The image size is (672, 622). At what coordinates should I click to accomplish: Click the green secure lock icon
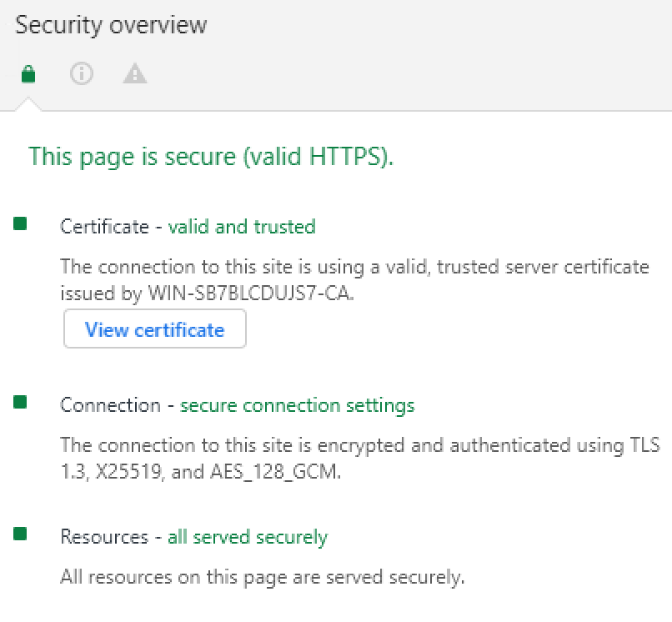pos(28,73)
